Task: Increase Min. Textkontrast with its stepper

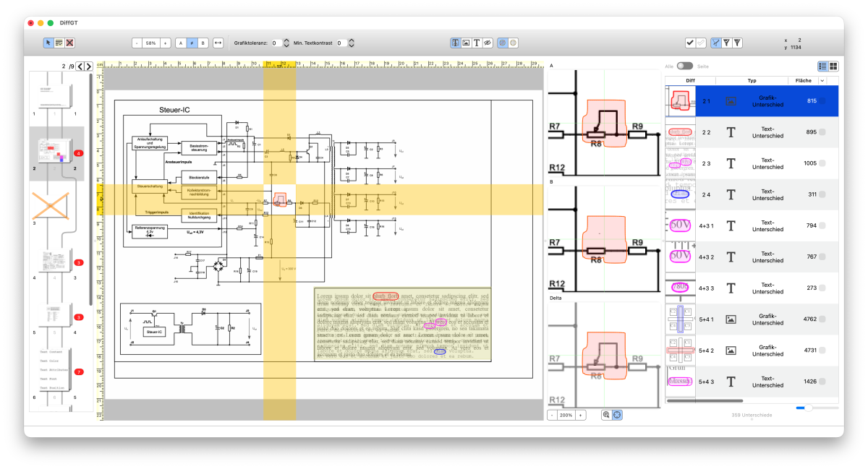Action: (352, 40)
